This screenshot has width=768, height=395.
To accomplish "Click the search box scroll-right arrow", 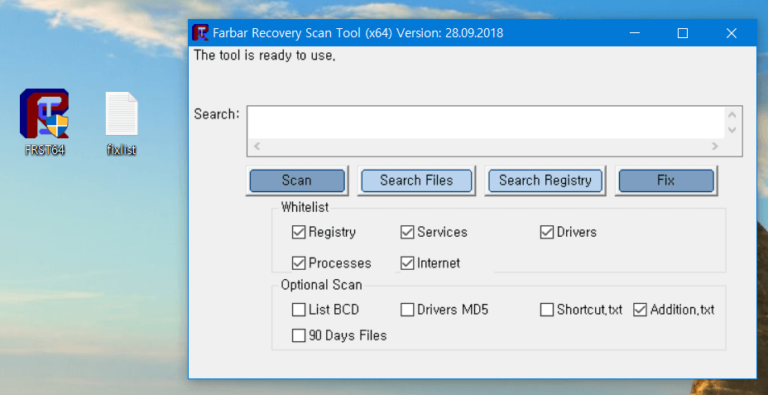I will tap(715, 146).
